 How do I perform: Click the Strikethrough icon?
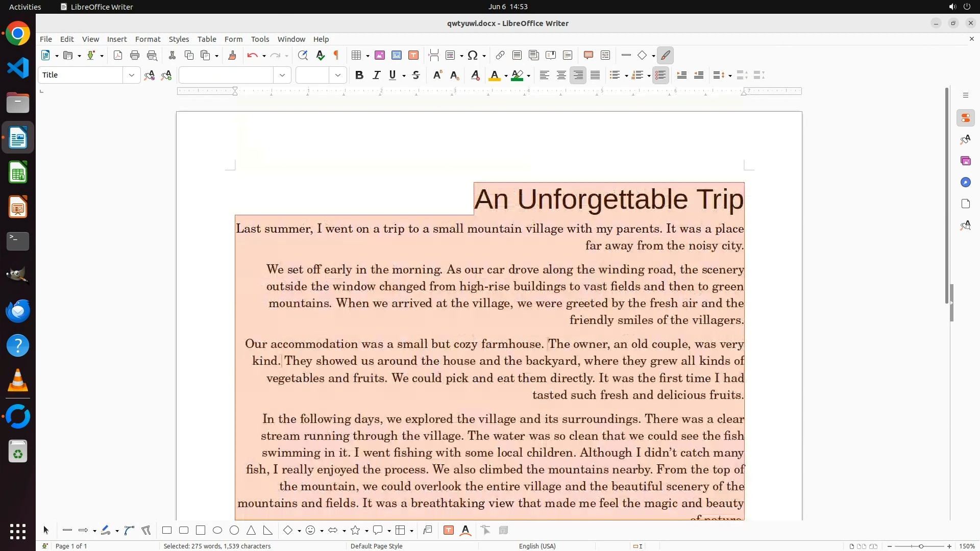416,76
